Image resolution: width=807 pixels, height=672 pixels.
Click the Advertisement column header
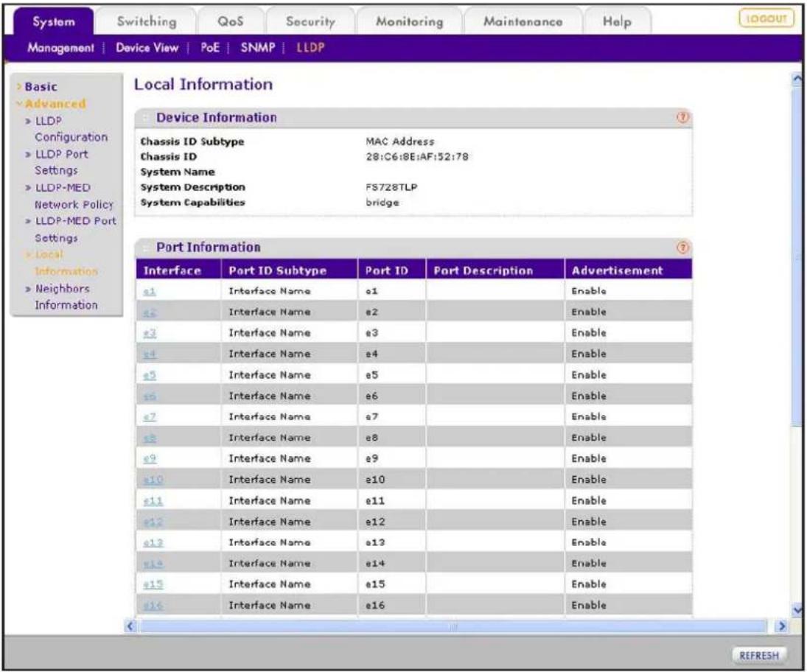[x=629, y=270]
